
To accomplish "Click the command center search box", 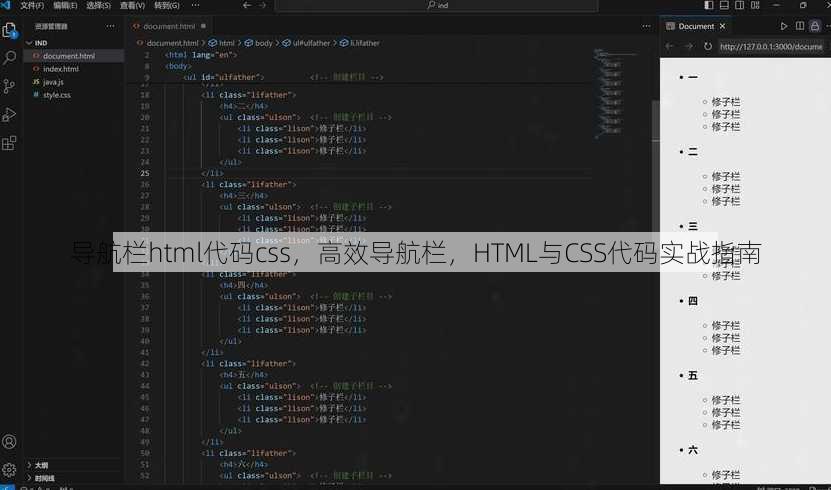I will (x=437, y=5).
